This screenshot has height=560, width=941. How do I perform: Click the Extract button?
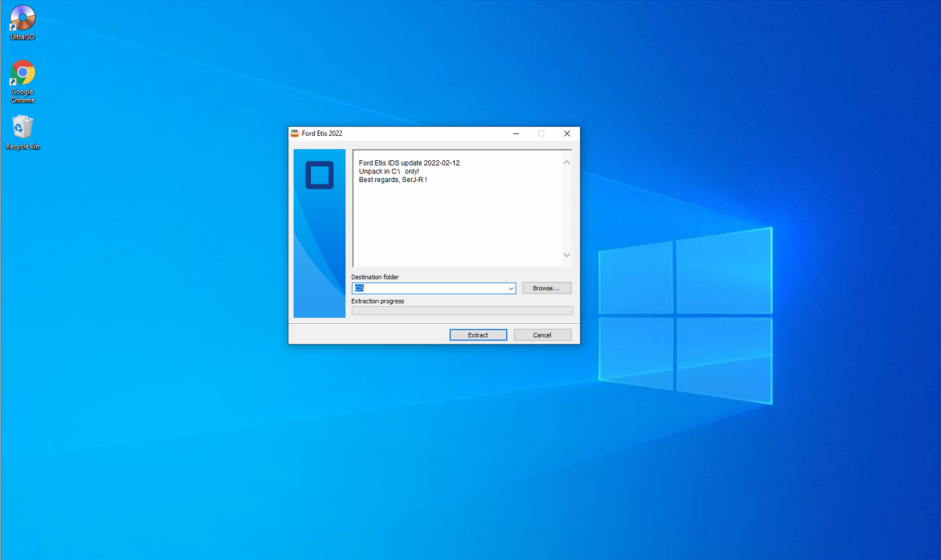point(478,335)
